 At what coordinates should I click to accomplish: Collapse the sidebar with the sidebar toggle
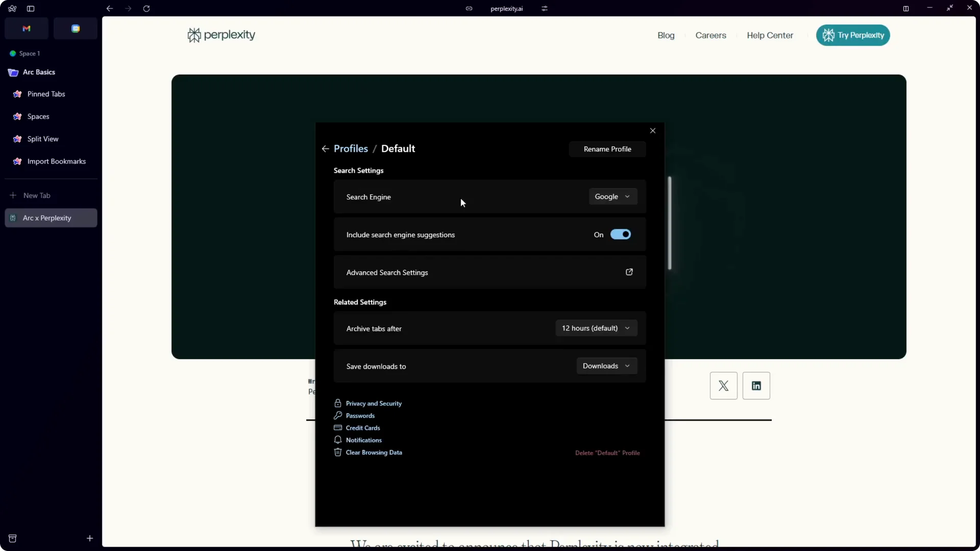[31, 8]
